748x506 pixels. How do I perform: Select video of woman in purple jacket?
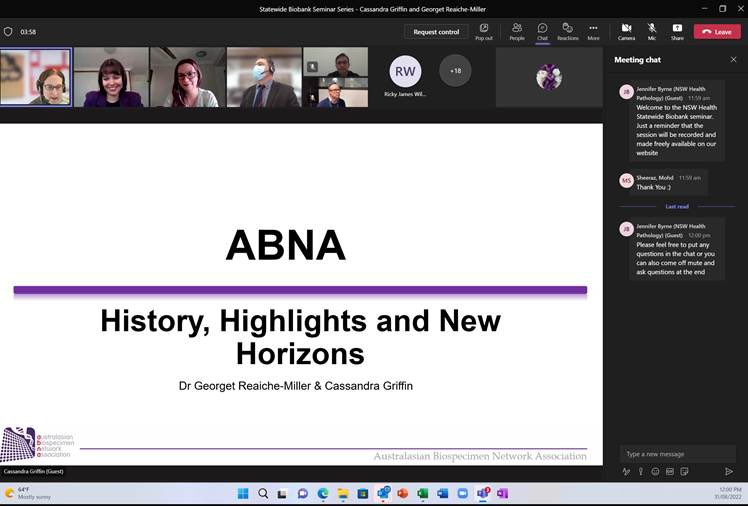(x=111, y=77)
